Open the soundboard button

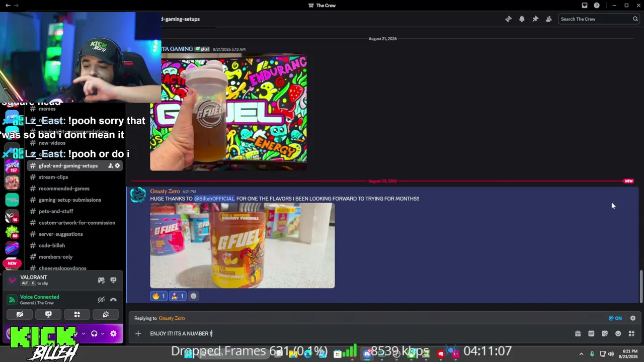(x=106, y=314)
